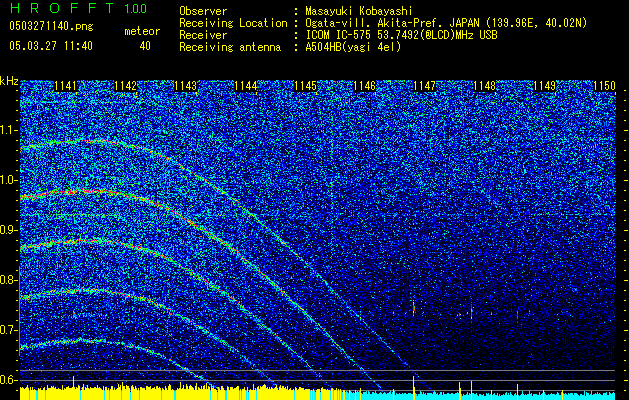Click the version number 1.0.0
This screenshot has height=400, width=629.
click(135, 8)
